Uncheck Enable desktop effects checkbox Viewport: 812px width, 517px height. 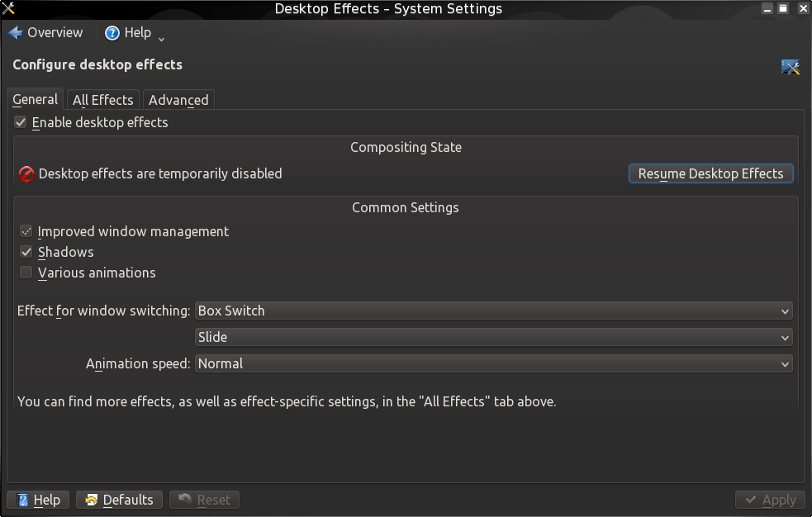click(20, 123)
